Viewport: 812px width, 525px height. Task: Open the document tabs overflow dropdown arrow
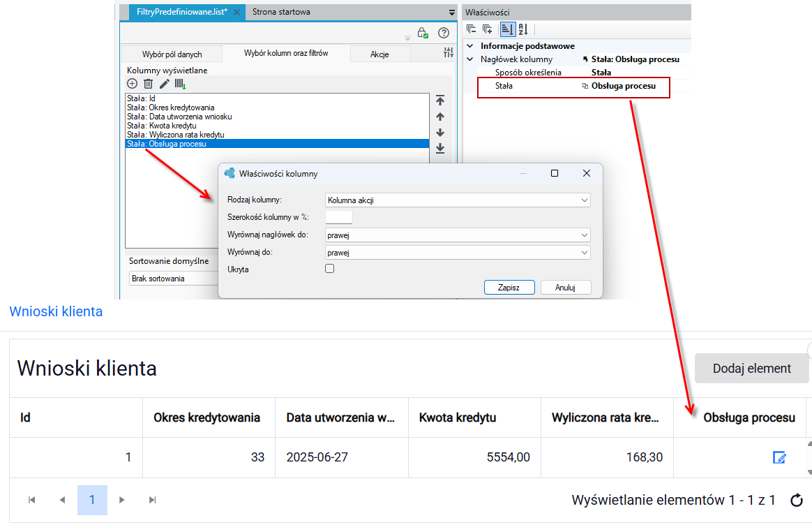pos(452,13)
